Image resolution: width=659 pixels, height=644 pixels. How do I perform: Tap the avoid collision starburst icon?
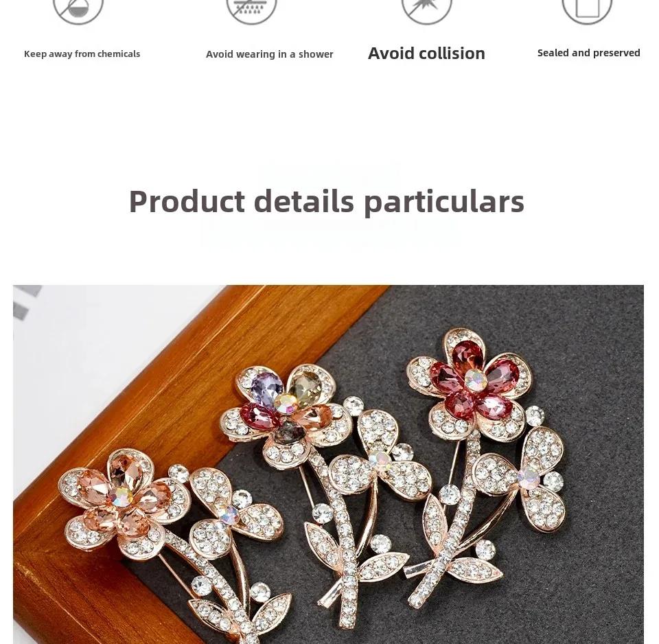[x=426, y=10]
